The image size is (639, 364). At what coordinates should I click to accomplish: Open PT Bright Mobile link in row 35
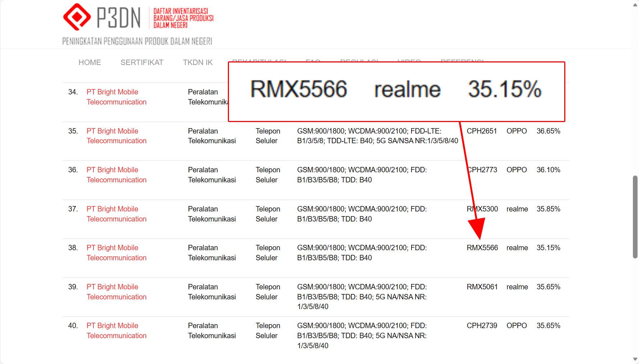[x=116, y=136]
